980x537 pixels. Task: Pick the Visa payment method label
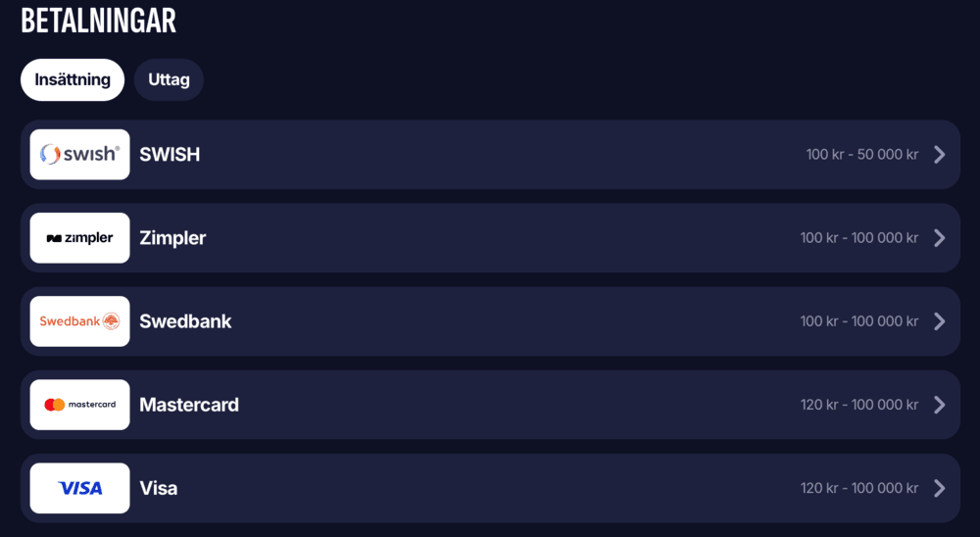[159, 488]
